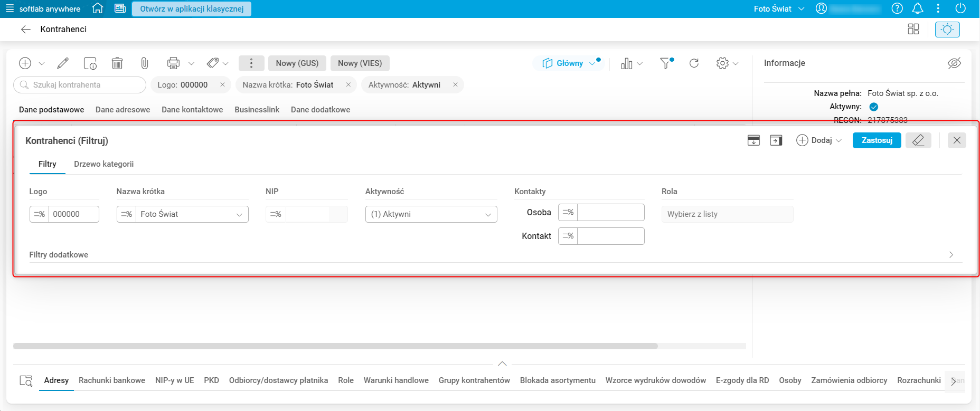Delete contractor with the trash icon
Screen dimensions: 980x411
click(117, 63)
